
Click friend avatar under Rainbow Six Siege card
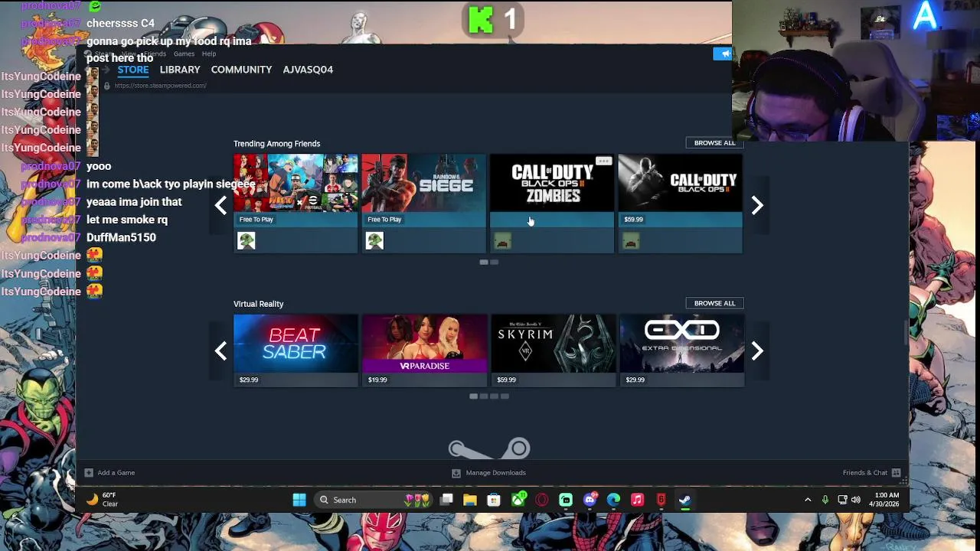(x=374, y=241)
